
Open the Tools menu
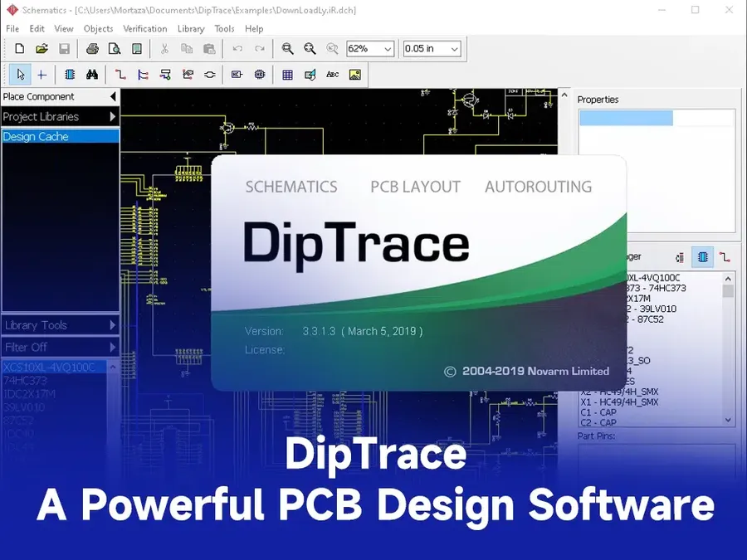(224, 28)
